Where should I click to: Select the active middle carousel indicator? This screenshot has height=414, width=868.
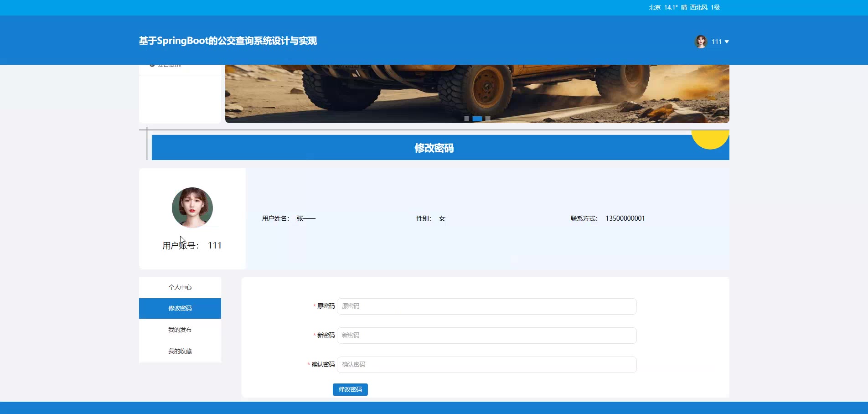coord(477,119)
